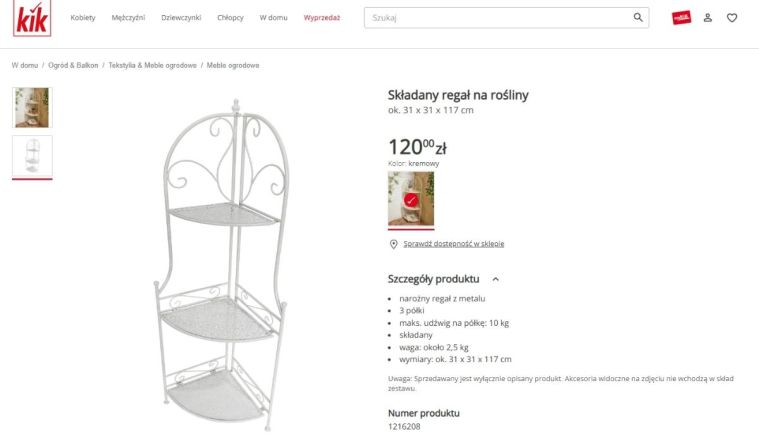Click the search magnifier icon

coord(638,17)
